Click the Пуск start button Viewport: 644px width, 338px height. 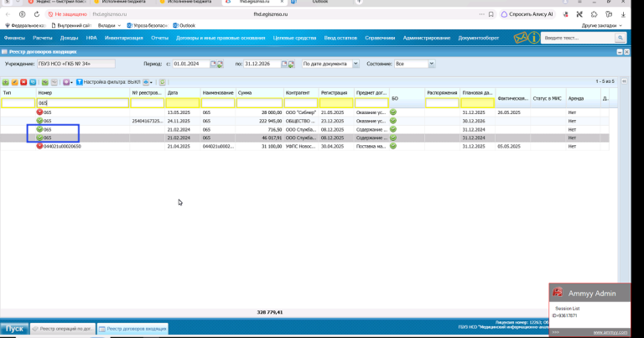[x=14, y=329]
